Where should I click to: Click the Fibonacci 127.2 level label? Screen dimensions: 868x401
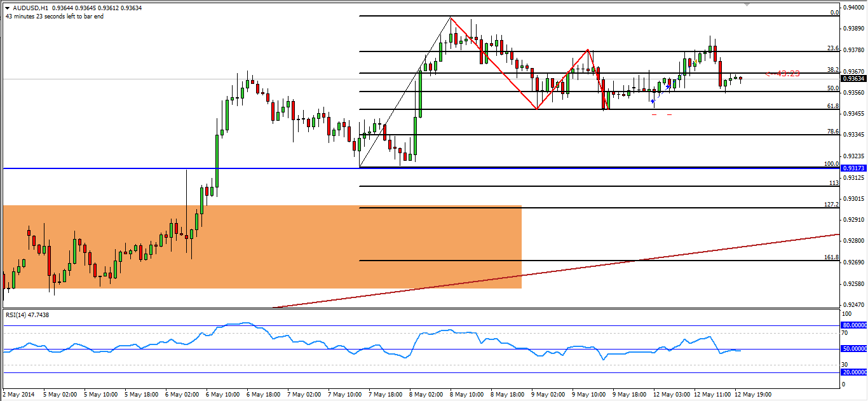832,205
